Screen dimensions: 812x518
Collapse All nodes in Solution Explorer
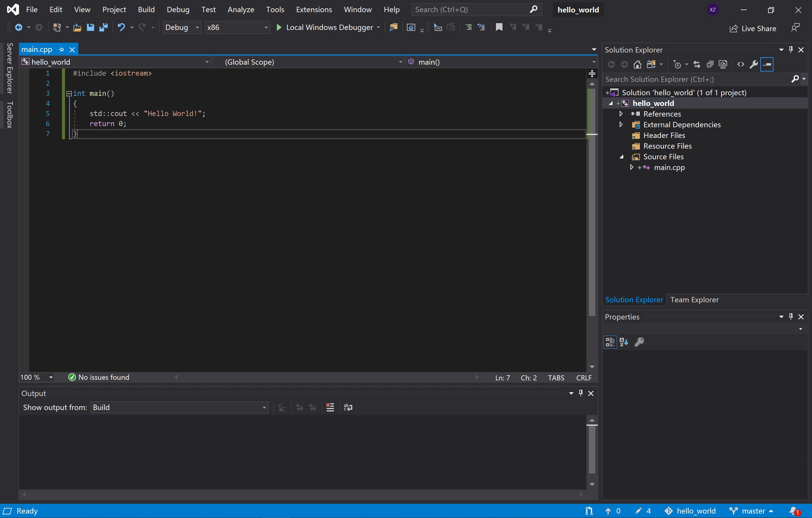710,64
